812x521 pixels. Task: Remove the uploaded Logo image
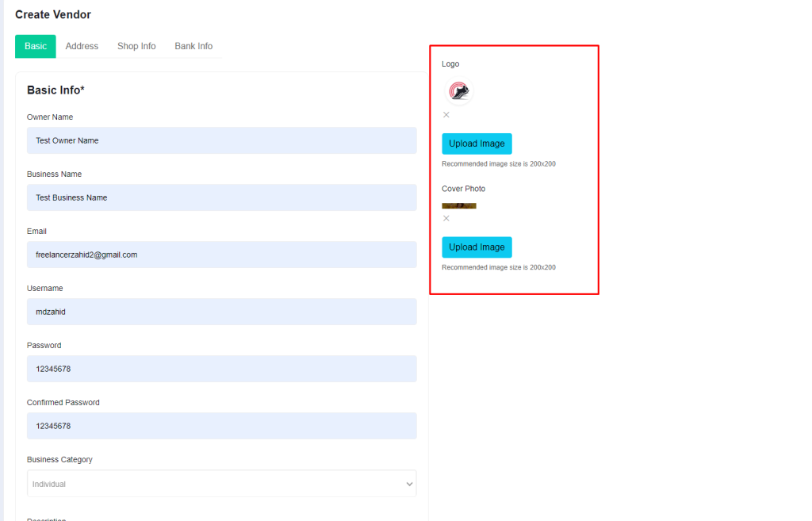pyautogui.click(x=446, y=115)
